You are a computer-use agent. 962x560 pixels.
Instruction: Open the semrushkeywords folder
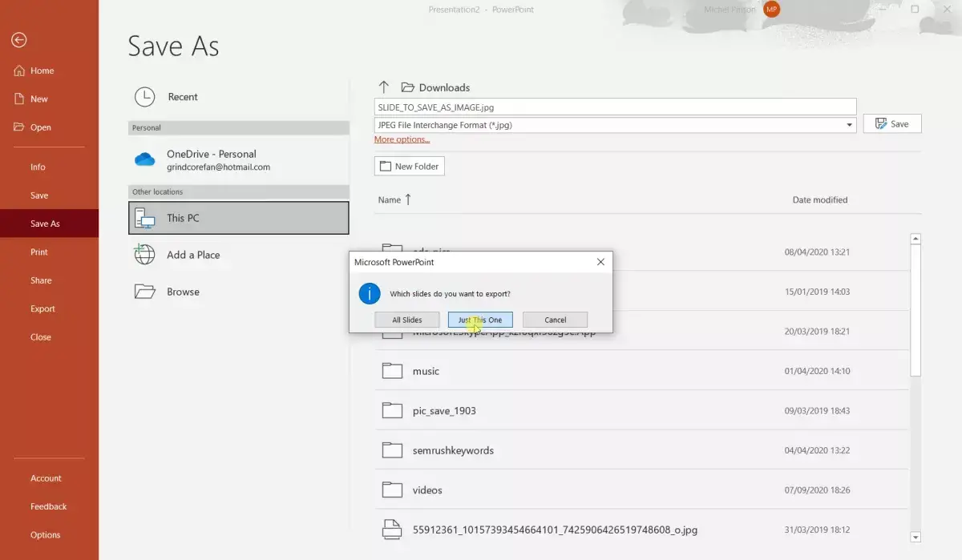tap(642, 450)
